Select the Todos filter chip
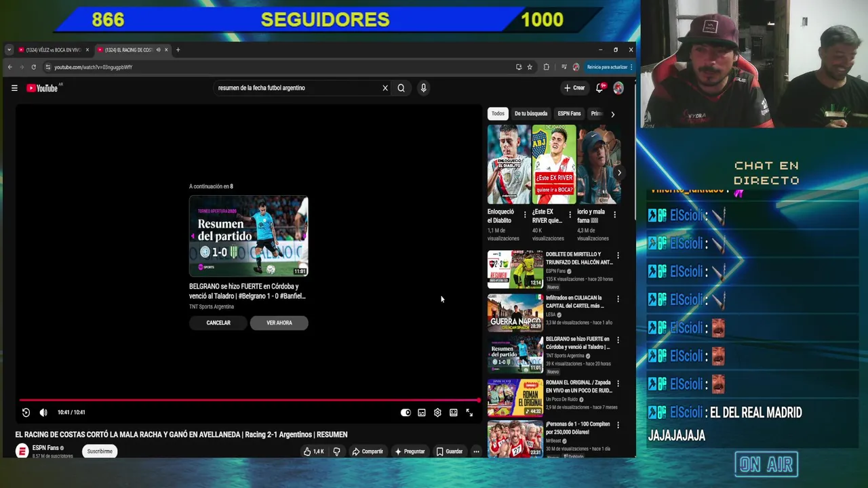Image resolution: width=868 pixels, height=488 pixels. 498,114
